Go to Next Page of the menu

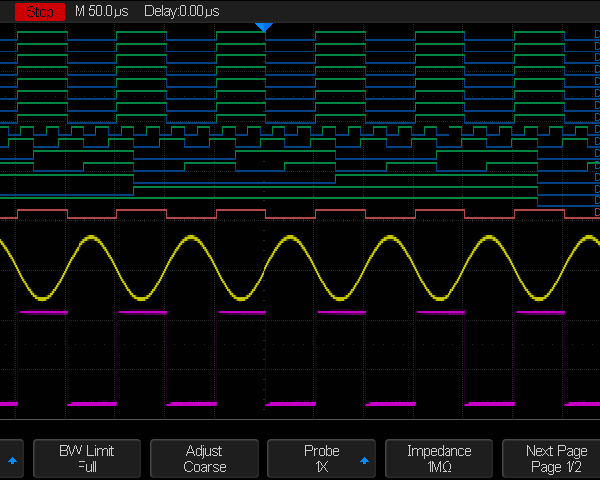[x=555, y=459]
